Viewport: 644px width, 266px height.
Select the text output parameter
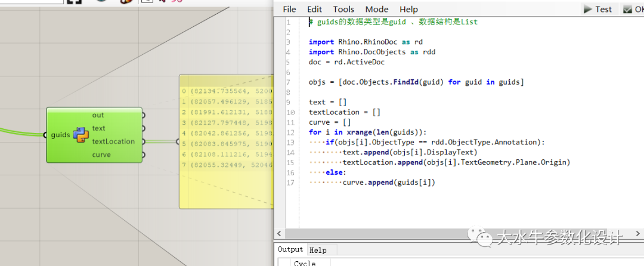pos(98,128)
